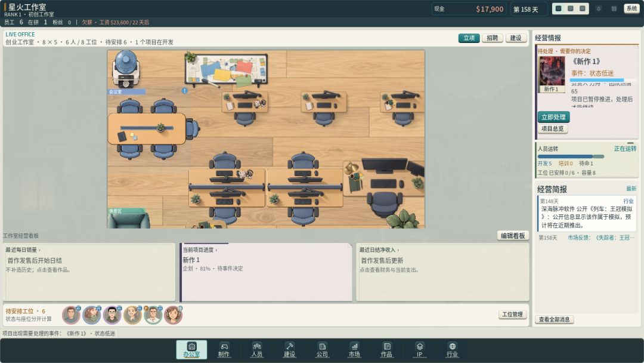Click the whiteboard with sticky notes

[x=226, y=69]
